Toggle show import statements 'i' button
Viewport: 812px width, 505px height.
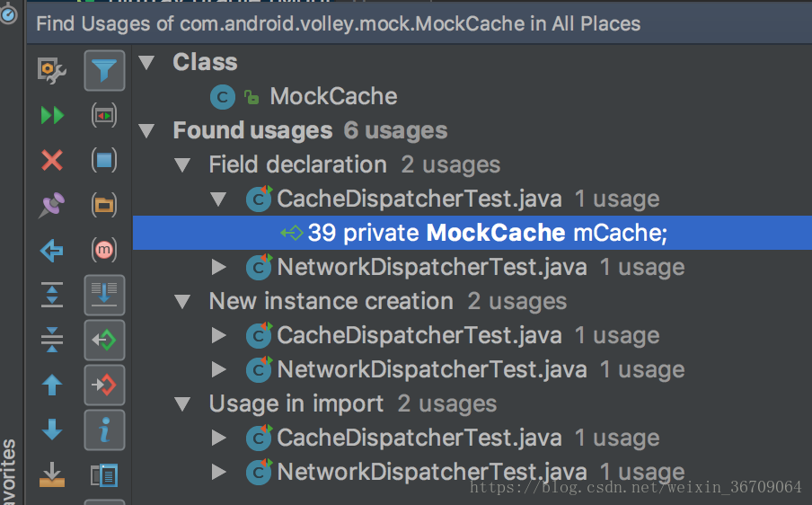[x=104, y=430]
